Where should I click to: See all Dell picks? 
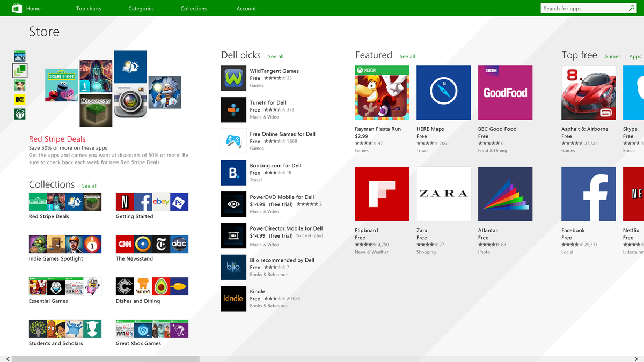pos(275,56)
